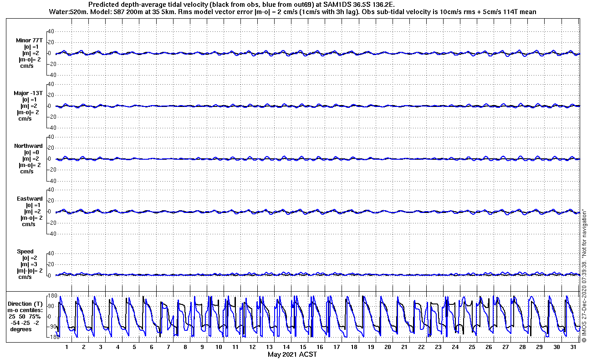
Task: Click the date label "20" on x-axis
Action: click(388, 347)
